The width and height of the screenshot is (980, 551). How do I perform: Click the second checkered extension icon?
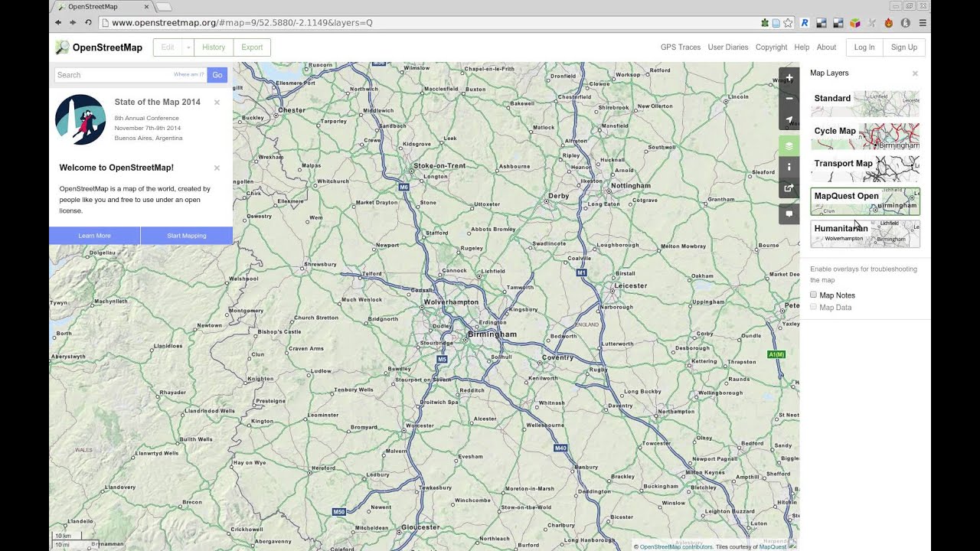tap(838, 23)
